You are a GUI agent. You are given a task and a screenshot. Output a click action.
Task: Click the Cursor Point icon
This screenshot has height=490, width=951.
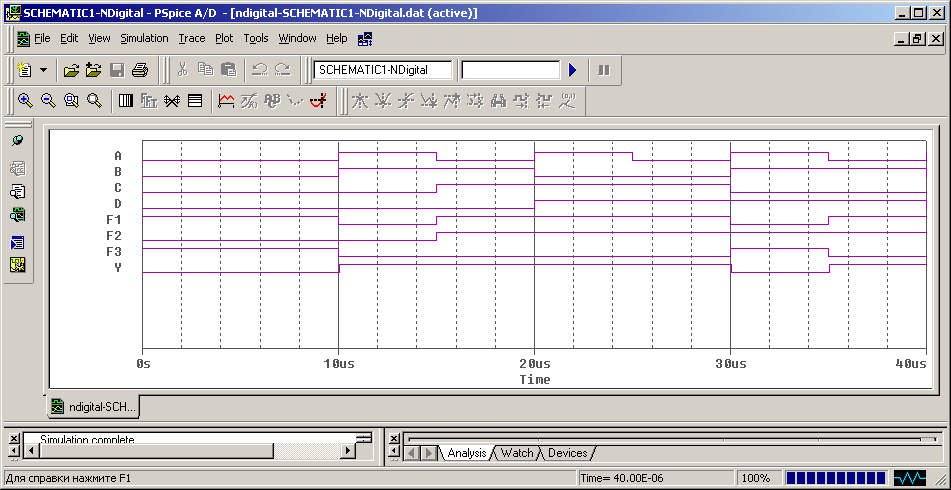(x=474, y=101)
